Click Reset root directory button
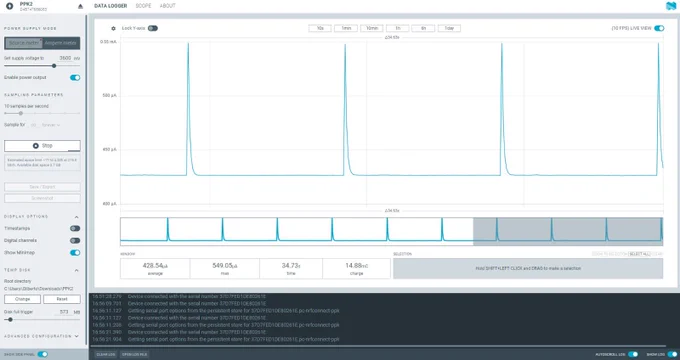Viewport: 680px width, 360px height. (x=62, y=299)
